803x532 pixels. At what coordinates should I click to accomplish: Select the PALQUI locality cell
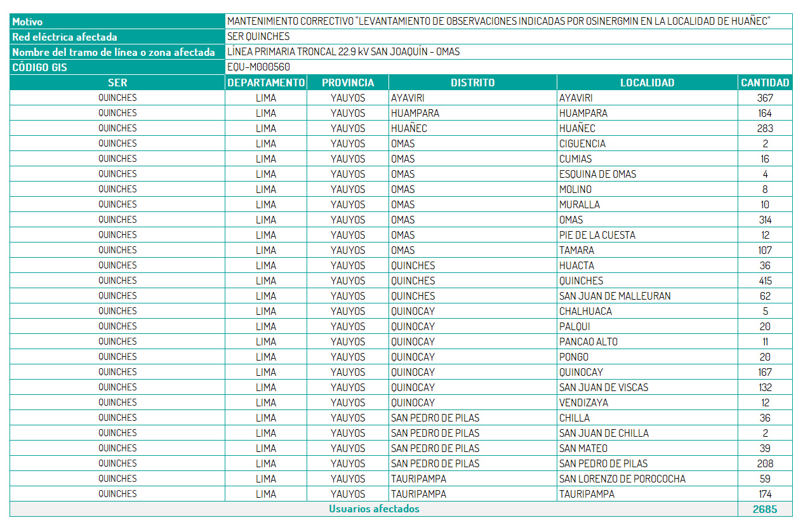[647, 326]
